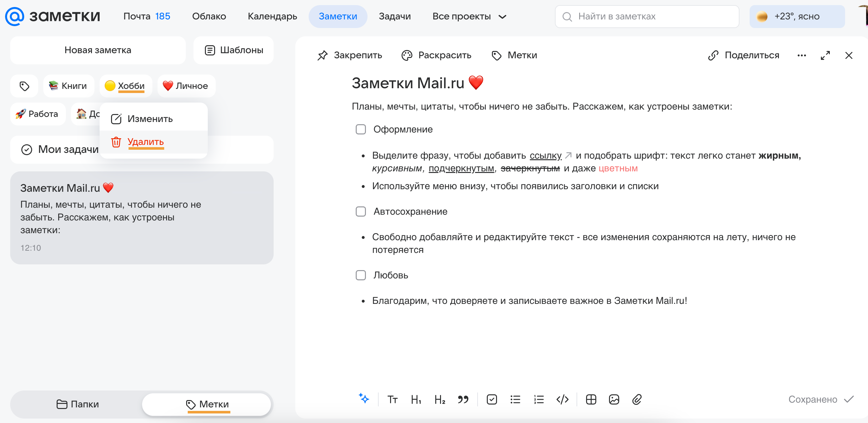The image size is (868, 423).
Task: Insert a table
Action: (591, 399)
